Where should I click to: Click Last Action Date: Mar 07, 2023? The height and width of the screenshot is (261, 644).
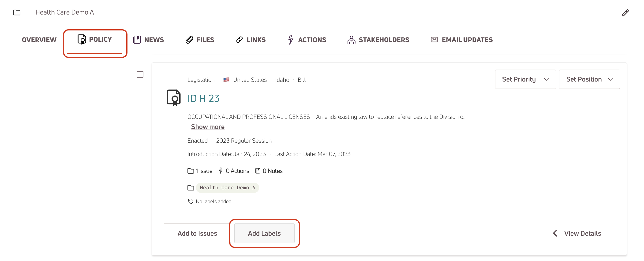(x=312, y=154)
